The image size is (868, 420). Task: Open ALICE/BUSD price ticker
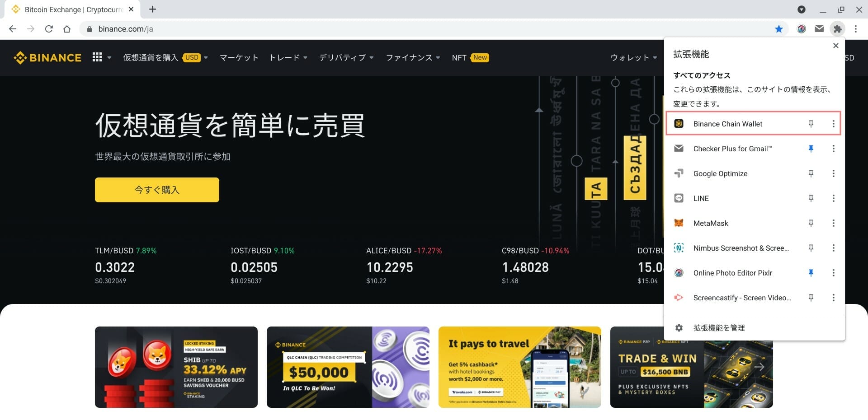[404, 266]
